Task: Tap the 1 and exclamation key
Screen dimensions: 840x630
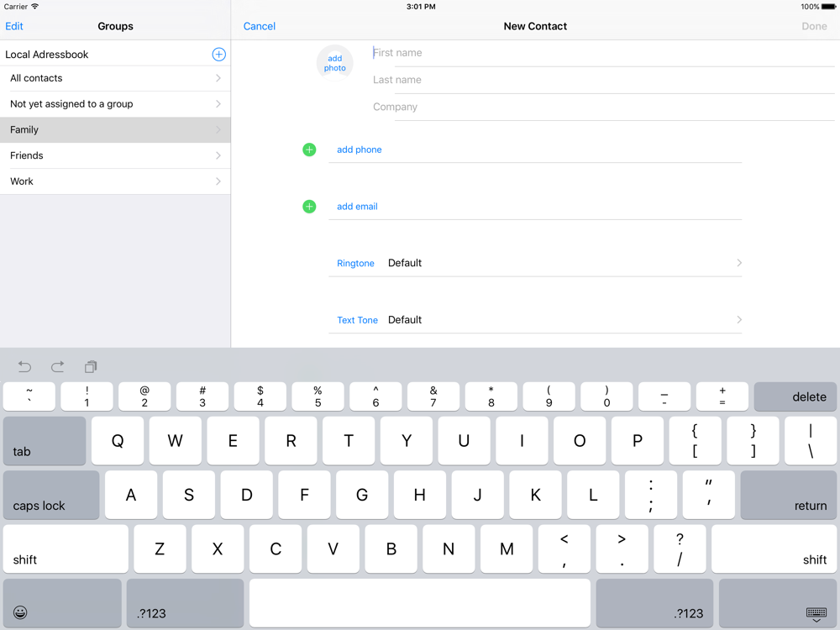Action: (x=87, y=396)
